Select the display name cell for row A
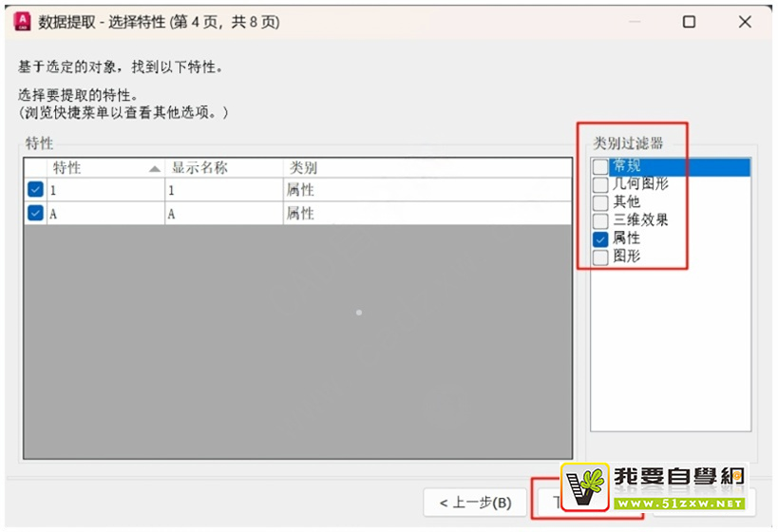The image size is (778, 532). click(x=223, y=214)
